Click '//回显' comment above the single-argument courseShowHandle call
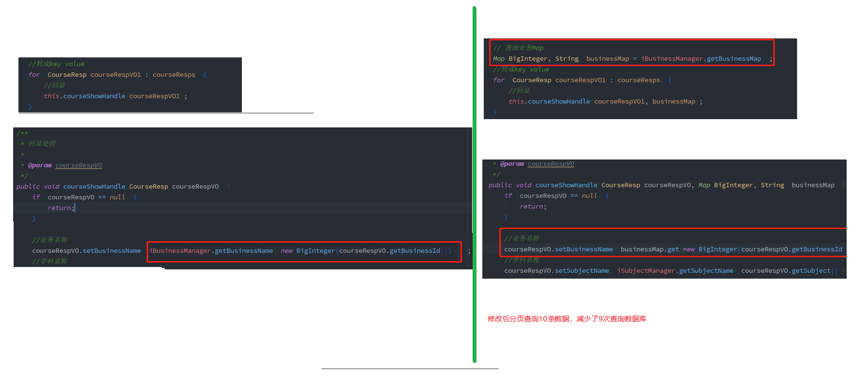This screenshot has width=868, height=390. coord(54,85)
